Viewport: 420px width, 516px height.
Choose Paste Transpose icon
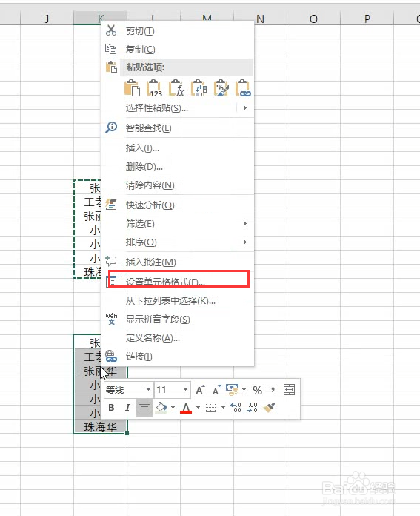(x=199, y=88)
